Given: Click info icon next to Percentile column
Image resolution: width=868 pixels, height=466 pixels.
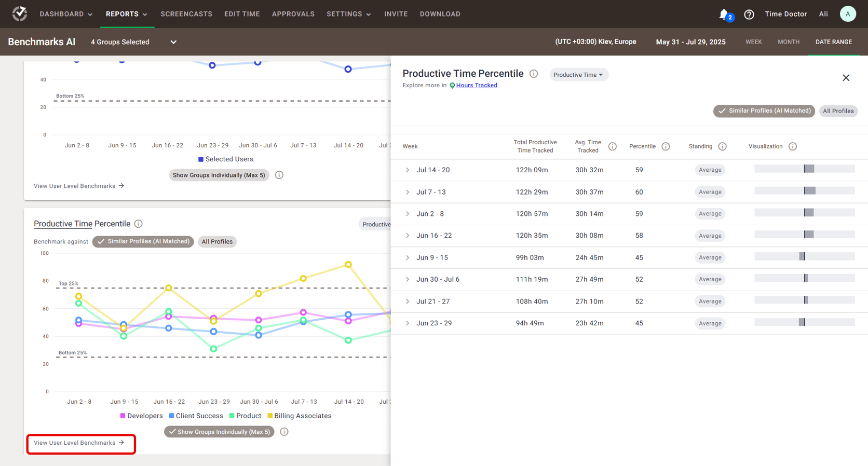Looking at the screenshot, I should [666, 146].
